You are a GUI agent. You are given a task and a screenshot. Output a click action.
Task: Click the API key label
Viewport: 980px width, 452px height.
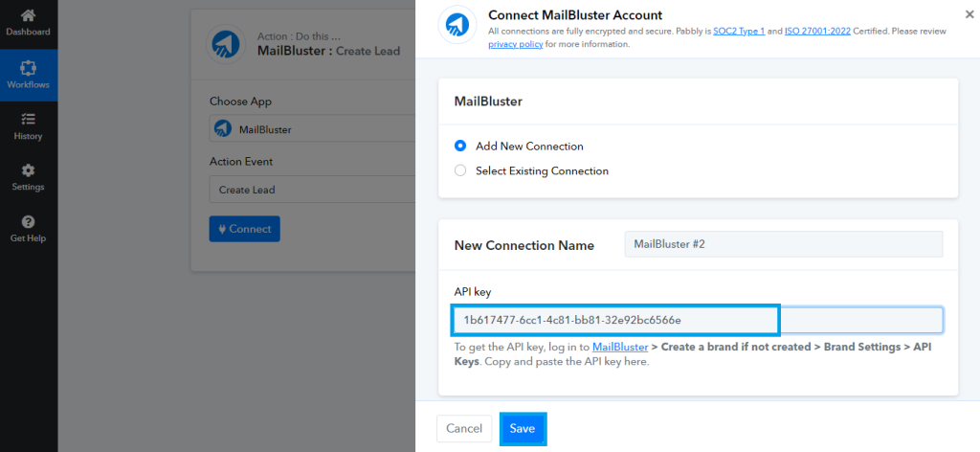pyautogui.click(x=473, y=292)
